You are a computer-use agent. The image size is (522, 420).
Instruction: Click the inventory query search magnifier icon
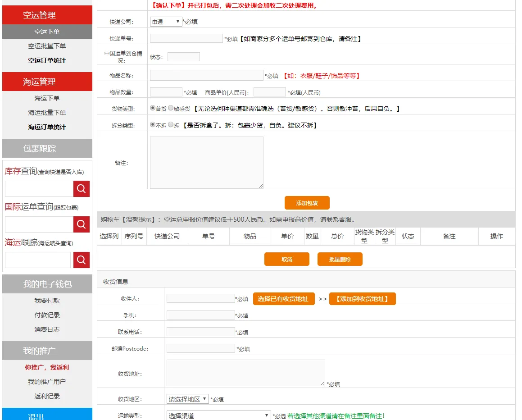[x=82, y=188]
